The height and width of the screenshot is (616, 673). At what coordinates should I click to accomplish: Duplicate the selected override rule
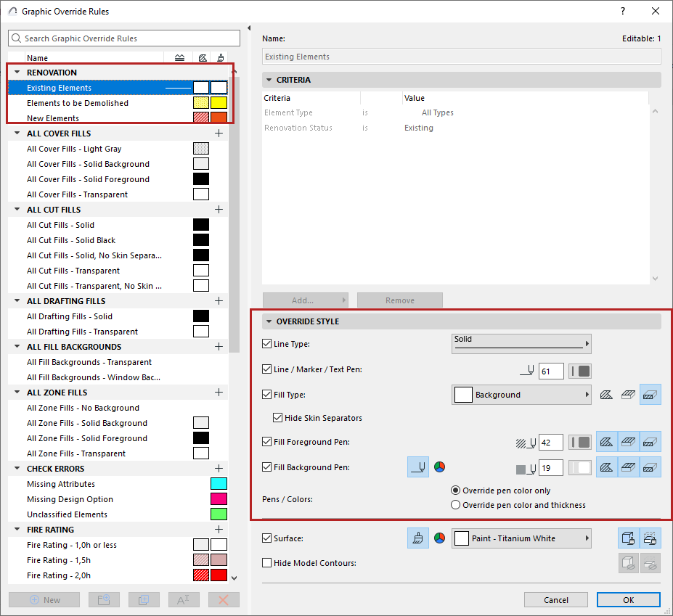144,600
